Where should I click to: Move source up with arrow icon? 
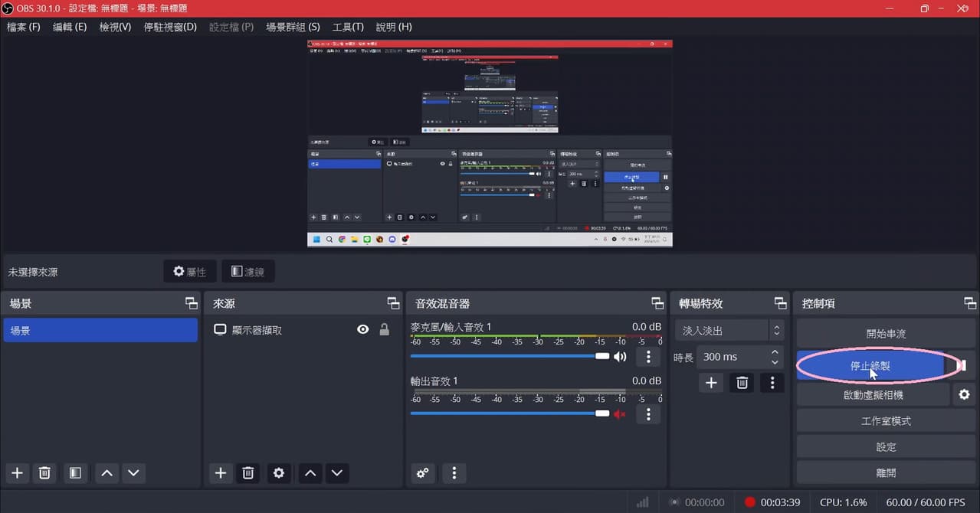click(310, 473)
